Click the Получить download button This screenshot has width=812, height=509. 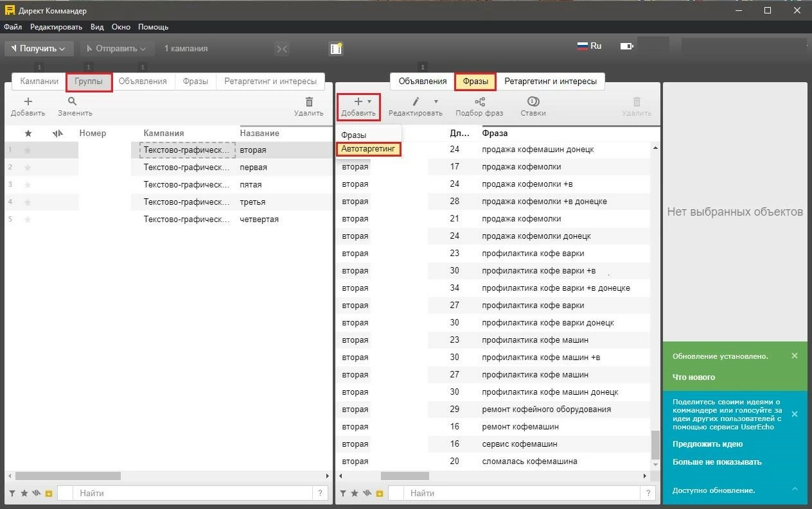[39, 48]
